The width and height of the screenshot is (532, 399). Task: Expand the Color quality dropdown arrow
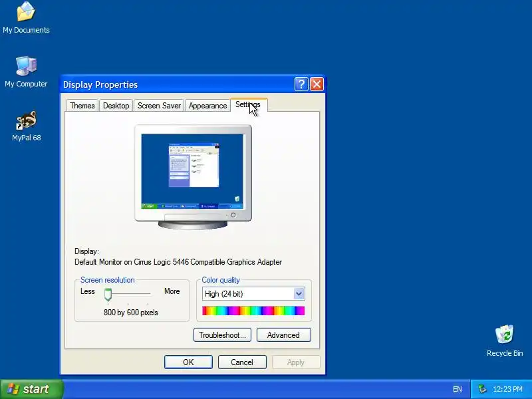299,294
